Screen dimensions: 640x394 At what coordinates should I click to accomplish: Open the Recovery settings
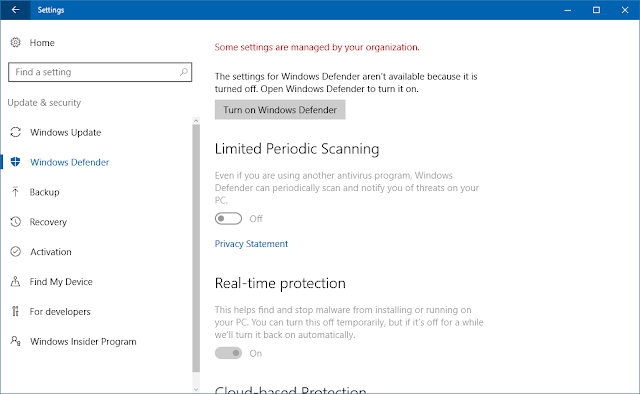click(48, 222)
